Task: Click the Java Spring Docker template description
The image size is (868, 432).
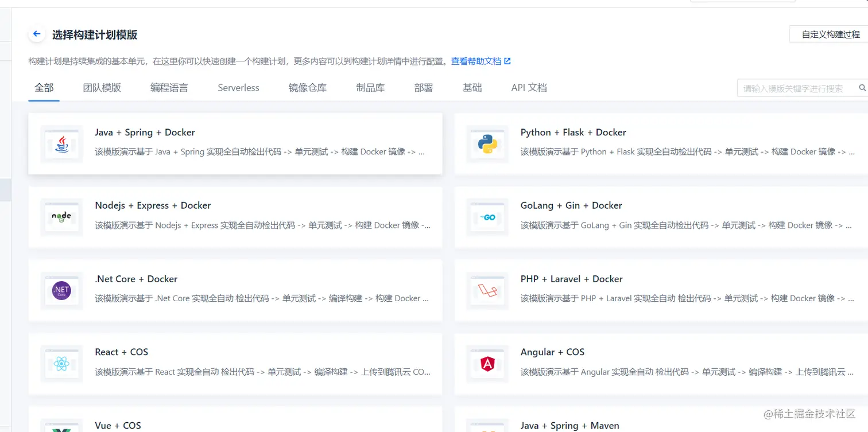Action: pyautogui.click(x=260, y=152)
